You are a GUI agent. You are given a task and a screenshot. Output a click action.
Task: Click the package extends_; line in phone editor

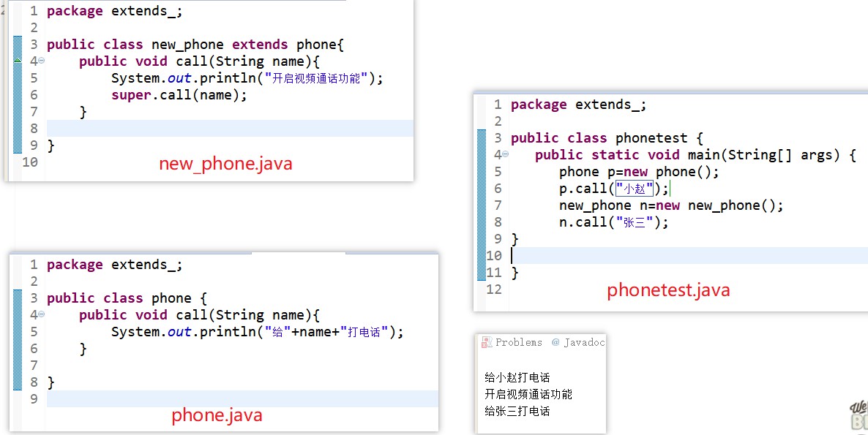point(115,265)
